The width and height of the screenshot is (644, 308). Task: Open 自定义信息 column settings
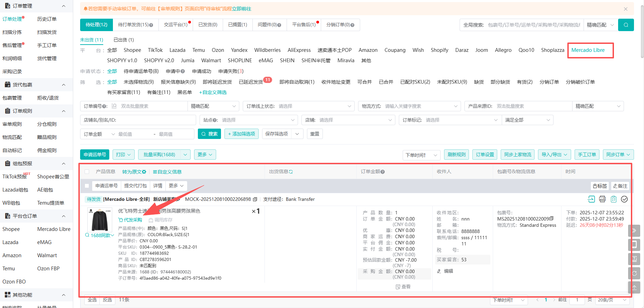(x=167, y=172)
